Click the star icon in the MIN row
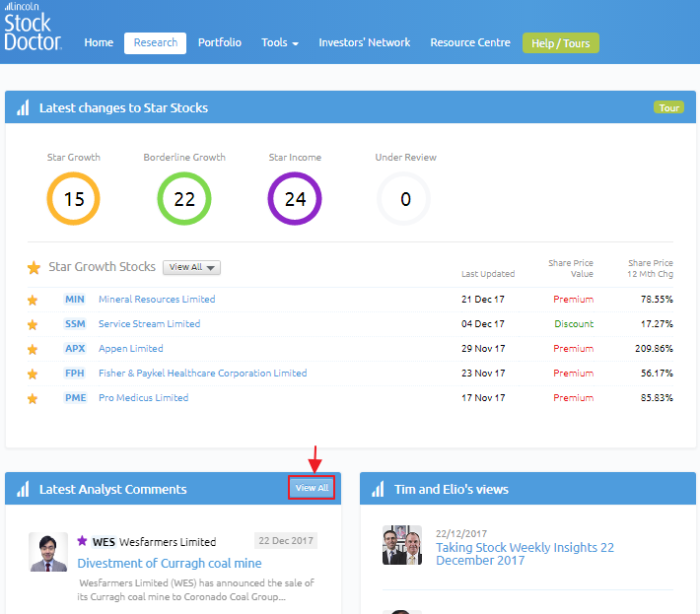 click(x=33, y=300)
